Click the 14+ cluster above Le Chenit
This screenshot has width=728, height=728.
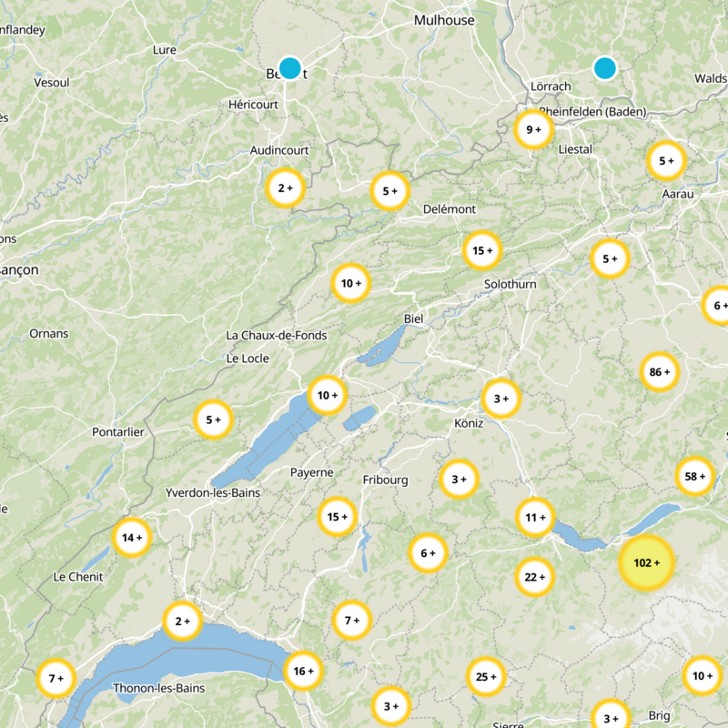tap(131, 538)
